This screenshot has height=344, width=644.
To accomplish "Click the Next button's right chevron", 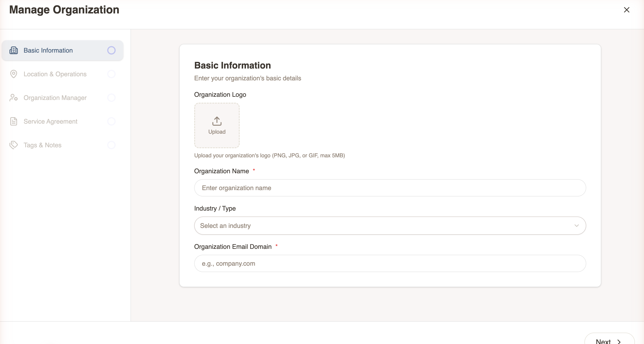I will 619,342.
